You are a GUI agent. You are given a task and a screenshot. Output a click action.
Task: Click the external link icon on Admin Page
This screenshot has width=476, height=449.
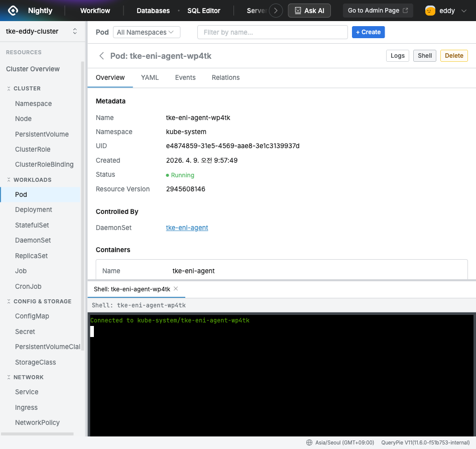click(405, 11)
